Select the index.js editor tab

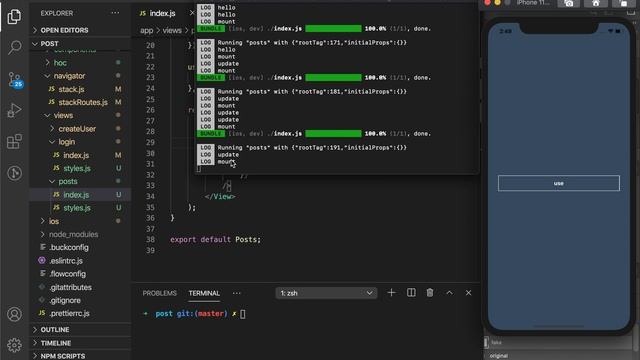click(162, 13)
